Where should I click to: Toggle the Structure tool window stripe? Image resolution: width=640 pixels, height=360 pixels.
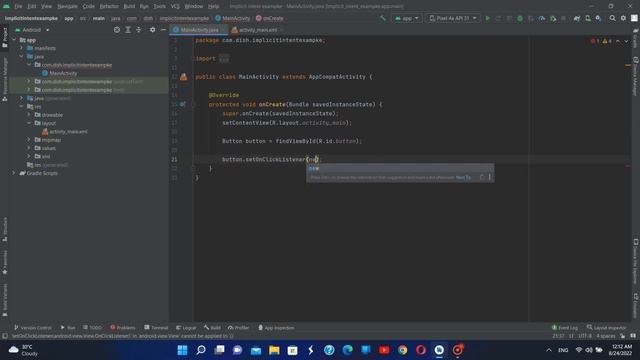click(x=4, y=229)
